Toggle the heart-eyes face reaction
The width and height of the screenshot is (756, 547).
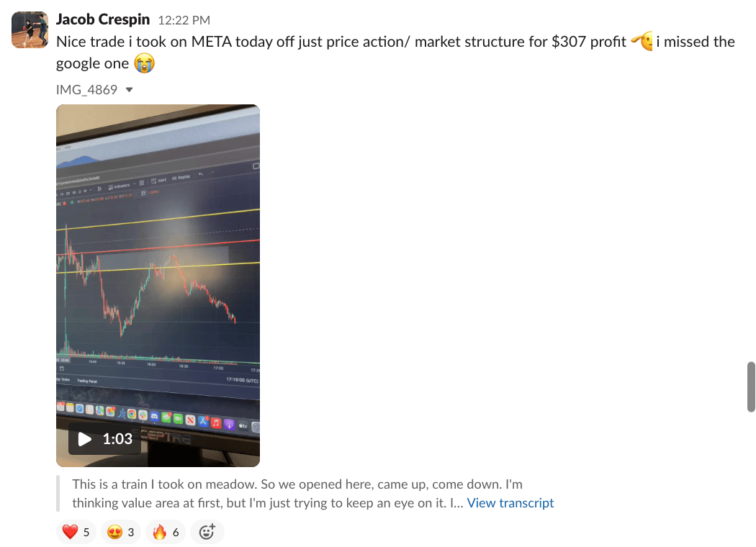(120, 532)
